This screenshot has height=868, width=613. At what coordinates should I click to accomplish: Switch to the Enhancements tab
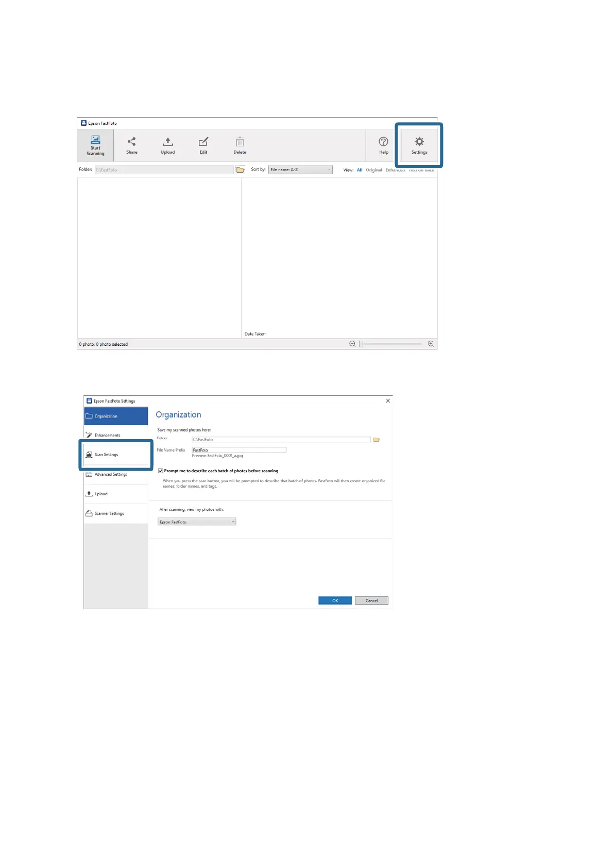[116, 435]
